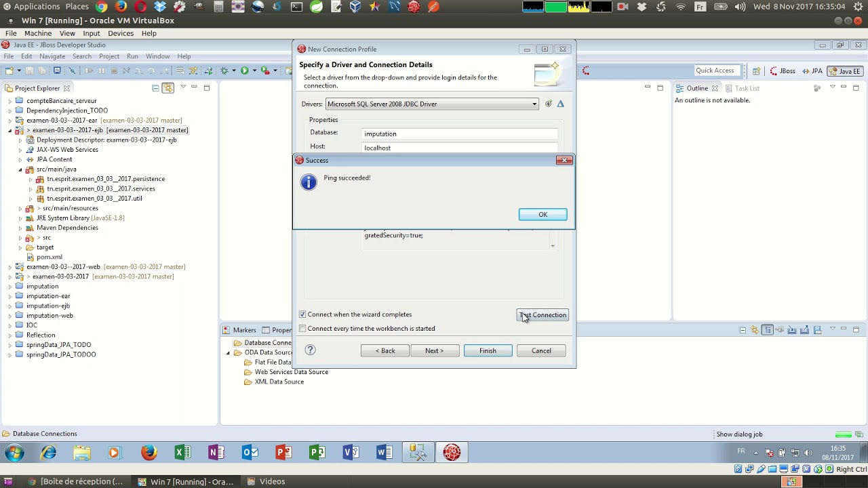Open Internet Explorer from Windows taskbar
The height and width of the screenshot is (488, 868).
click(48, 452)
